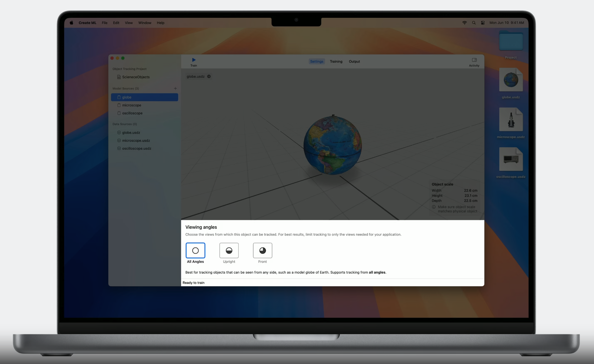This screenshot has width=594, height=364.
Task: Click the Model Sources (3) header
Action: point(126,88)
